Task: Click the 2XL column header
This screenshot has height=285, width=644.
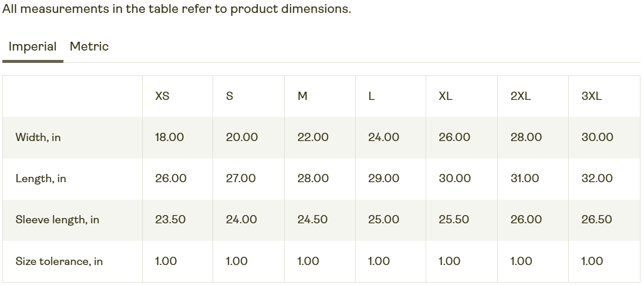Action: coord(521,96)
